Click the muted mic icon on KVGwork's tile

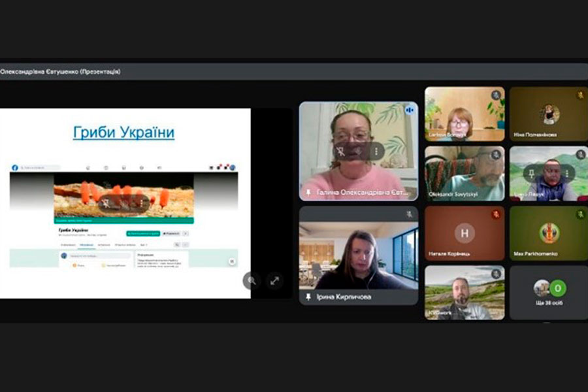click(x=496, y=274)
